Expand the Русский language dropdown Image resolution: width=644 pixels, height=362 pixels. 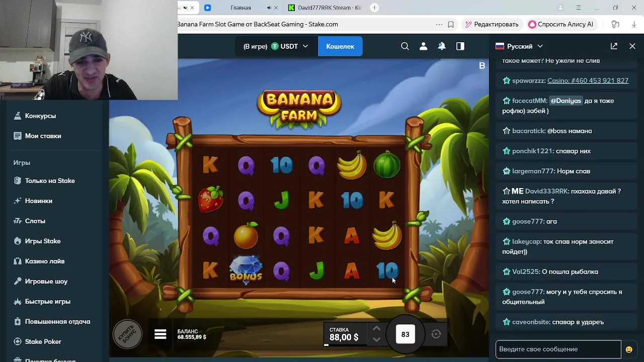540,46
